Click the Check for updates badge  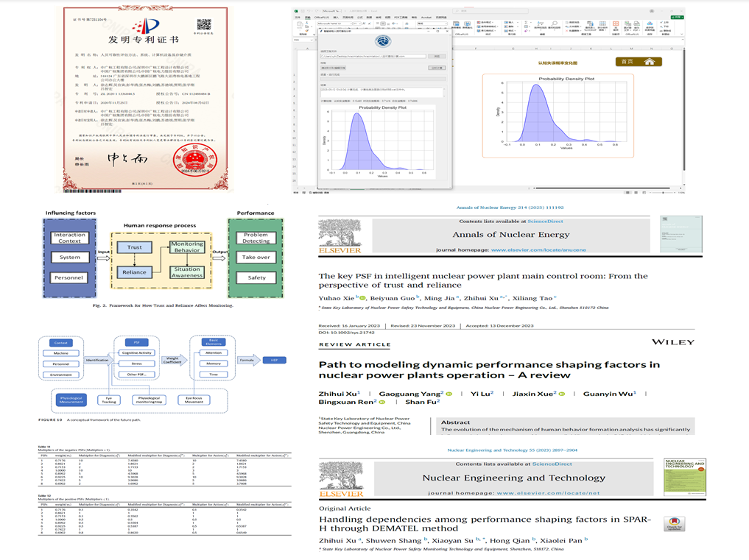click(x=673, y=524)
